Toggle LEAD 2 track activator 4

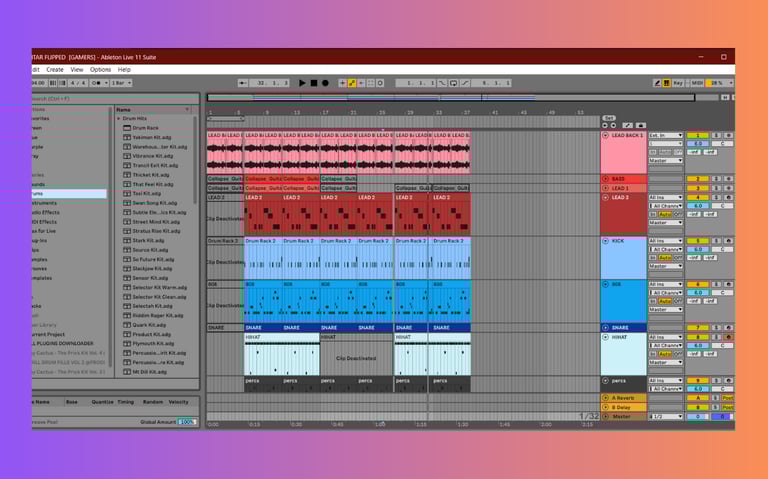[x=697, y=197]
